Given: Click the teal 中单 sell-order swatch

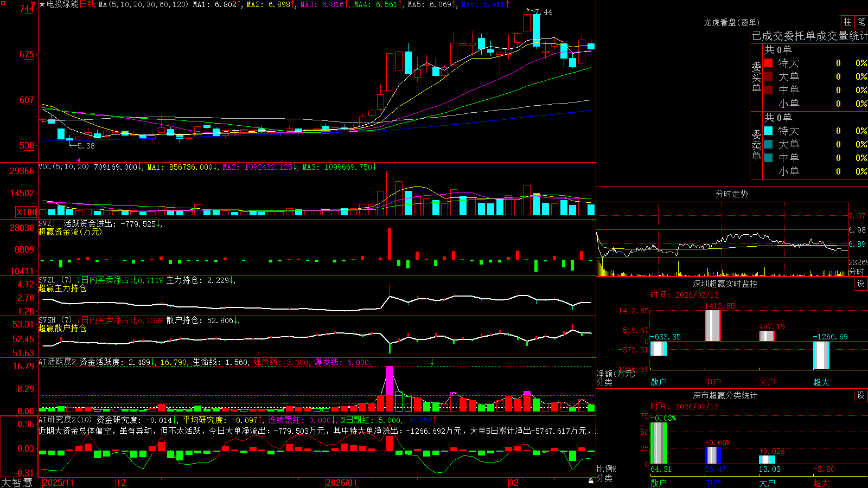Looking at the screenshot, I should point(768,158).
